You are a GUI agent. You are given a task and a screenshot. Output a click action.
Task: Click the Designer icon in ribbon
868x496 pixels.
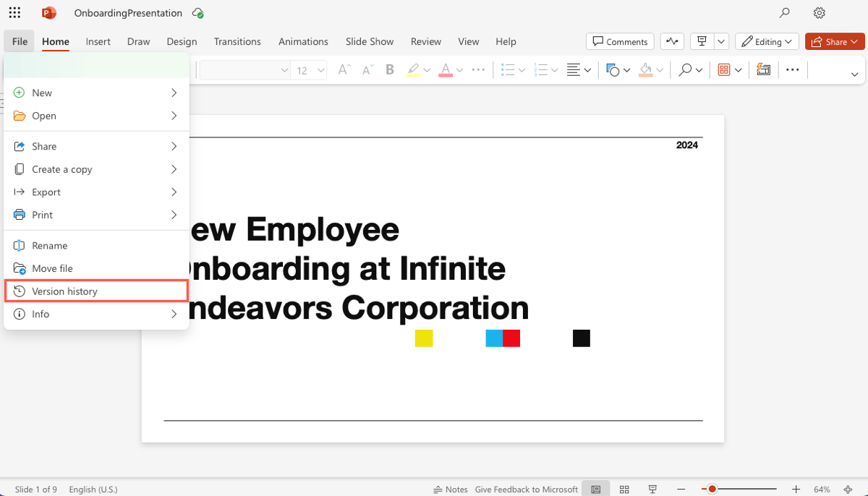(763, 70)
